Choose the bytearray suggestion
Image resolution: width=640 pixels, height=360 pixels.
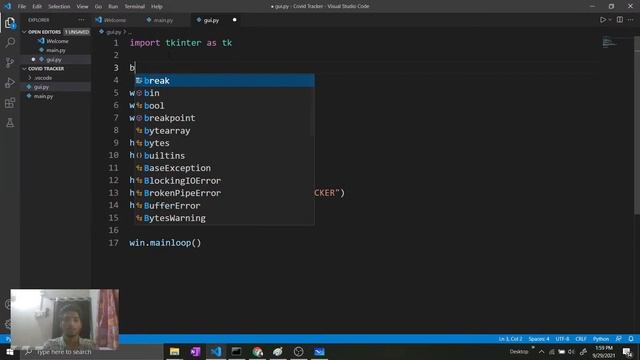coord(224,131)
